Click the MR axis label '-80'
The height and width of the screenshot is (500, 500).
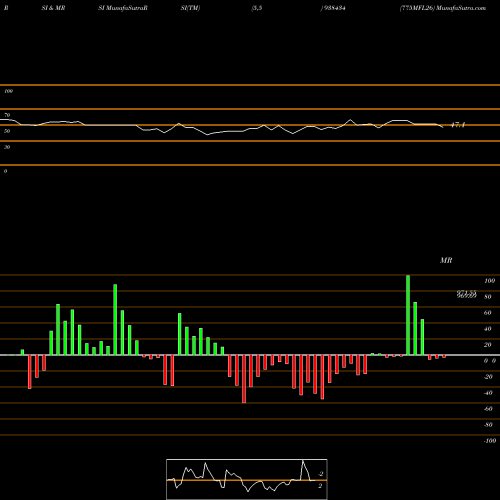pos(488,425)
